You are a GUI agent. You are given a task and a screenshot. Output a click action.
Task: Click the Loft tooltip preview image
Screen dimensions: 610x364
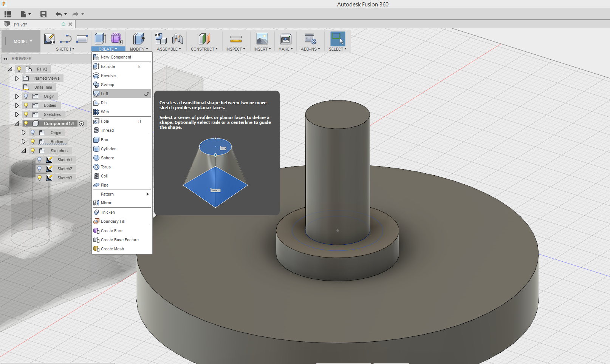pyautogui.click(x=215, y=173)
